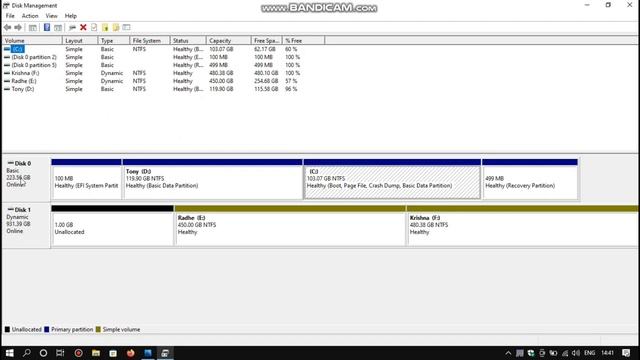
Task: Select the Tony (D:) partition block
Action: pos(213,180)
